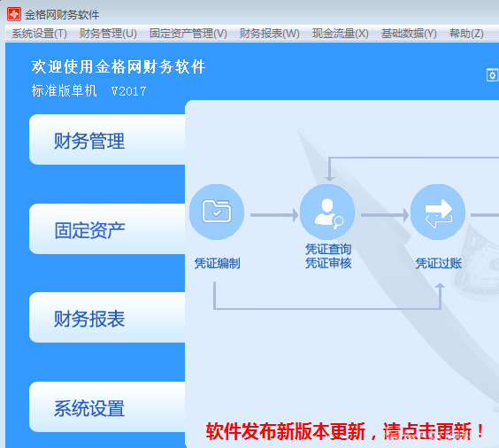Click the 凭证编制 text label

217,263
